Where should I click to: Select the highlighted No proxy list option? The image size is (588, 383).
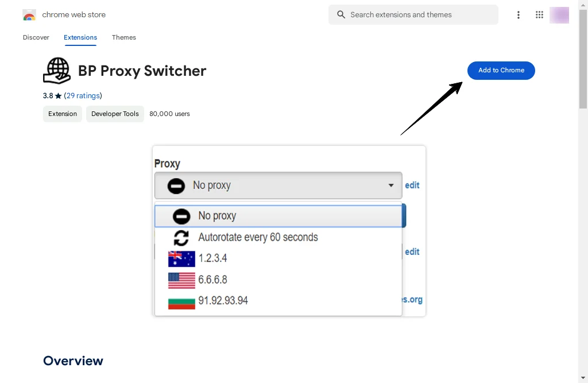278,216
